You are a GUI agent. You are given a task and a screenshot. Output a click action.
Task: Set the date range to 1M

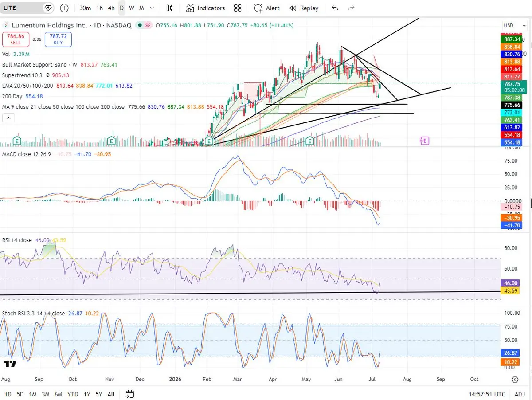pos(33,394)
